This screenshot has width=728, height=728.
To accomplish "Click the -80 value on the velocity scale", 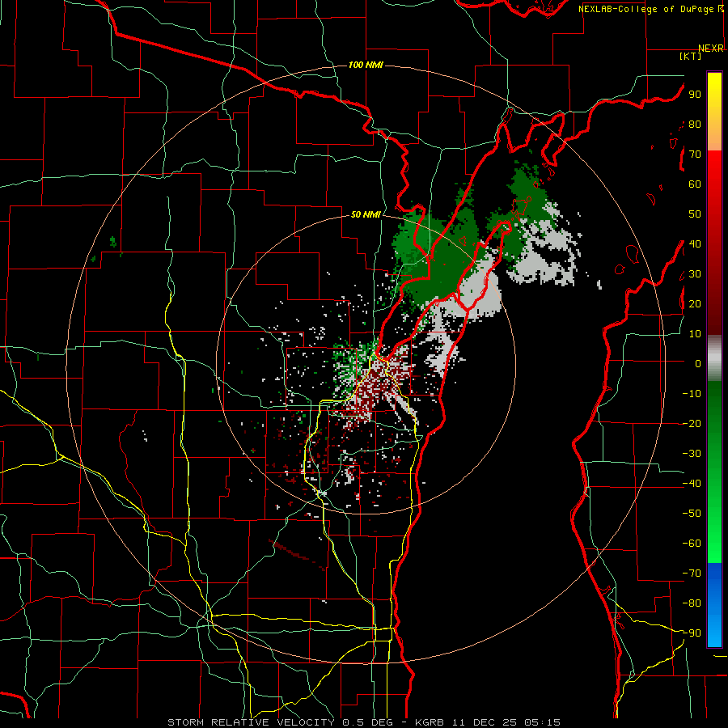I will (692, 603).
